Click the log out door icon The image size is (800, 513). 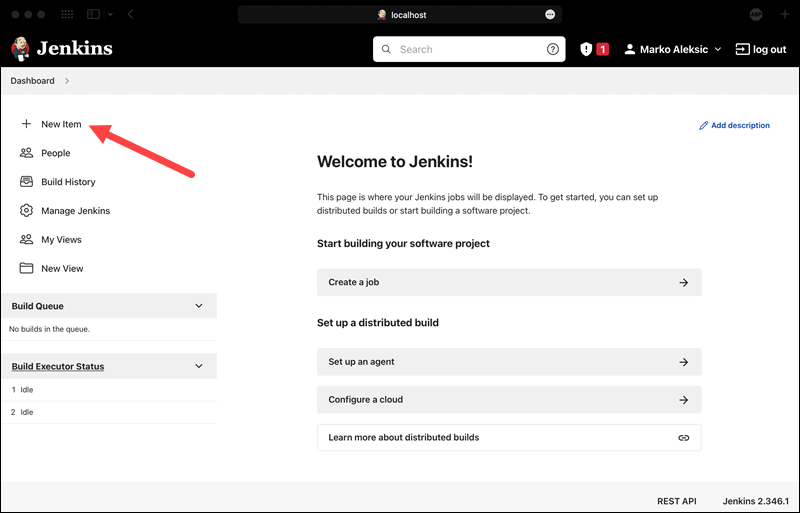742,49
